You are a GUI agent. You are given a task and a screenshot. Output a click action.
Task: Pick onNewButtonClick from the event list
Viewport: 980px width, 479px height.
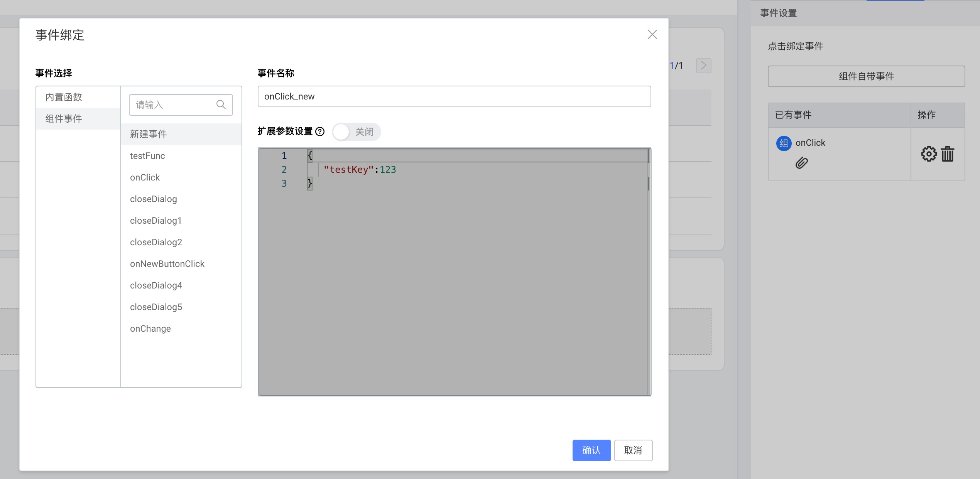(167, 264)
